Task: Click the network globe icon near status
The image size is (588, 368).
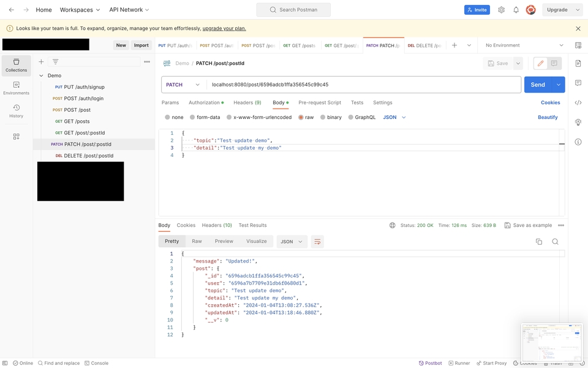Action: 392,225
